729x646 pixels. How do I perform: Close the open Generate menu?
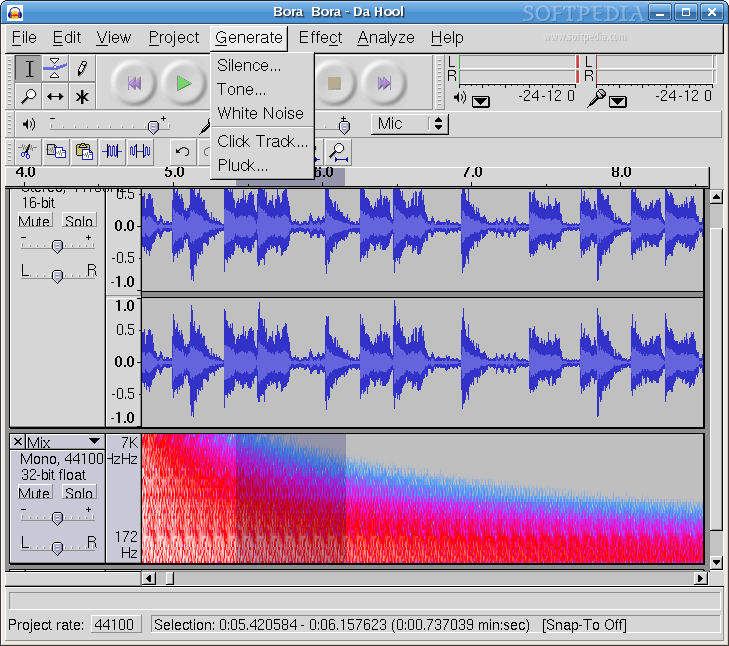249,38
